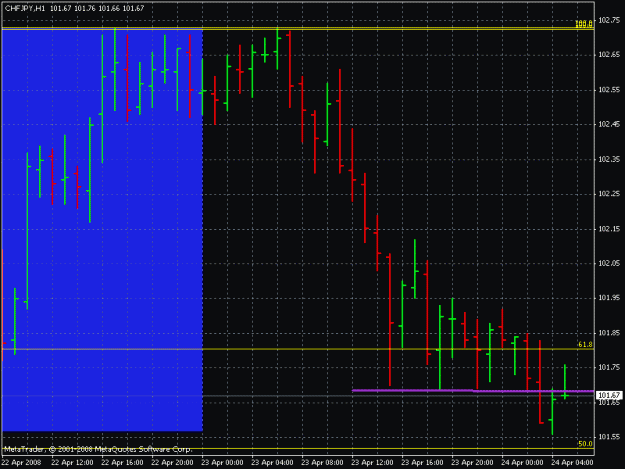Select the Fibonacci 50.0 level label

point(585,444)
